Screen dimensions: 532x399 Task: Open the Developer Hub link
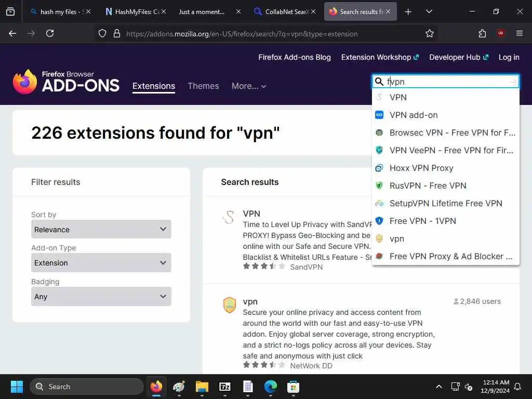pos(459,57)
